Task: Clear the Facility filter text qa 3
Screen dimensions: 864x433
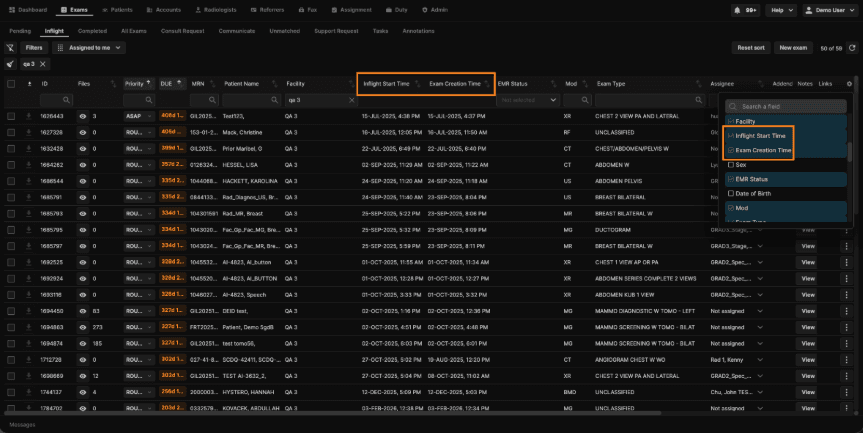Action: coord(352,100)
